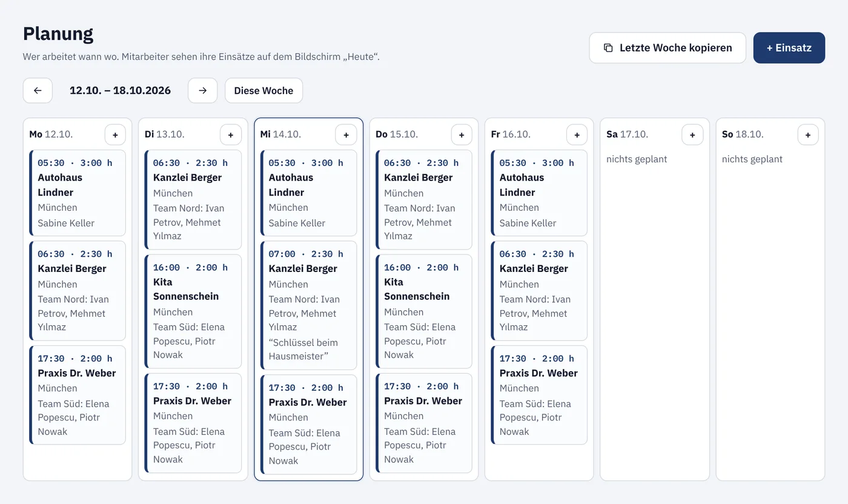Go to the previous week arrow
Image resolution: width=848 pixels, height=504 pixels.
coord(38,90)
